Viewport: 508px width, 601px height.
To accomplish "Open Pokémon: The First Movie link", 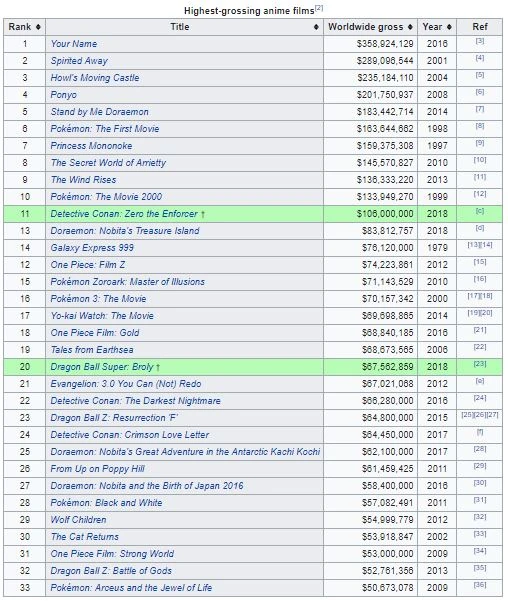I will pos(105,129).
